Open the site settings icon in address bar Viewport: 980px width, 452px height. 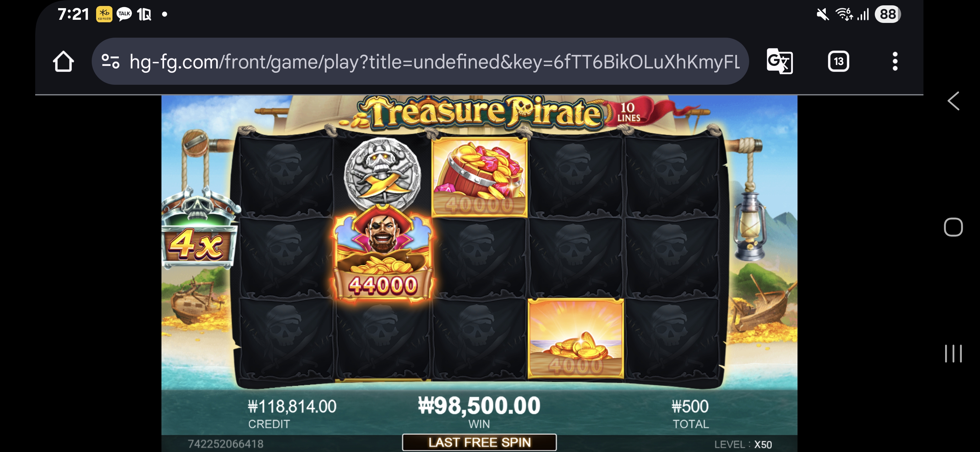111,61
